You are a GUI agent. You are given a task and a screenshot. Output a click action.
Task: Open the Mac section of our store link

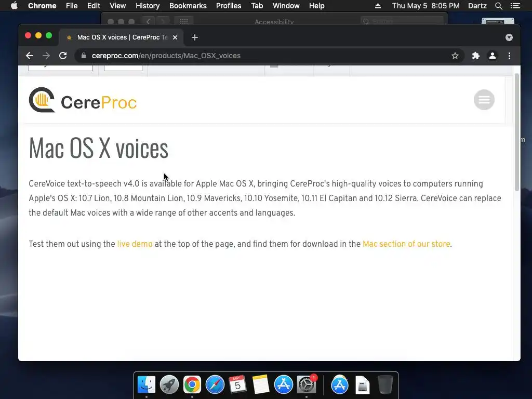(406, 244)
